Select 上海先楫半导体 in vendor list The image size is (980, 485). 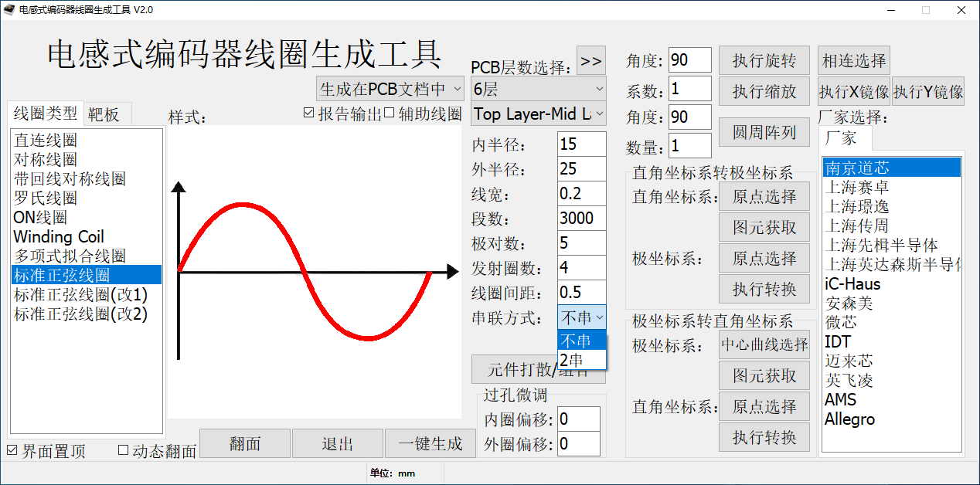pyautogui.click(x=892, y=245)
